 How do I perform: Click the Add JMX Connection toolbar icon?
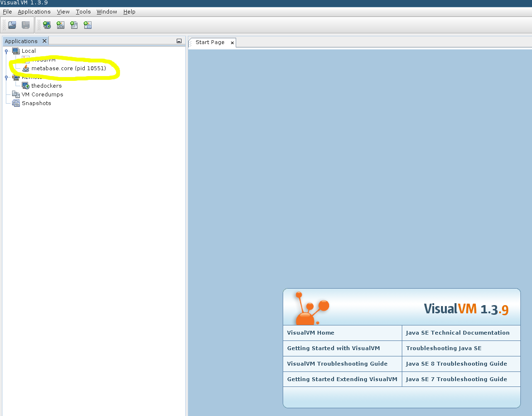[61, 25]
